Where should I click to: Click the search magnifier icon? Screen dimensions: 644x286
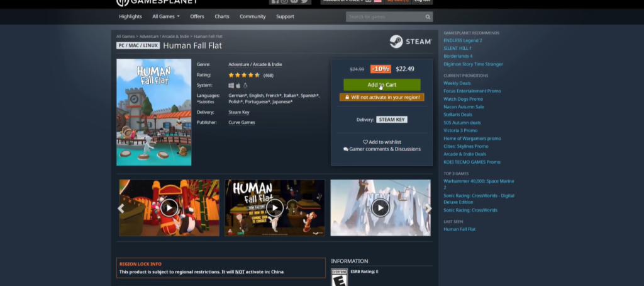point(428,17)
